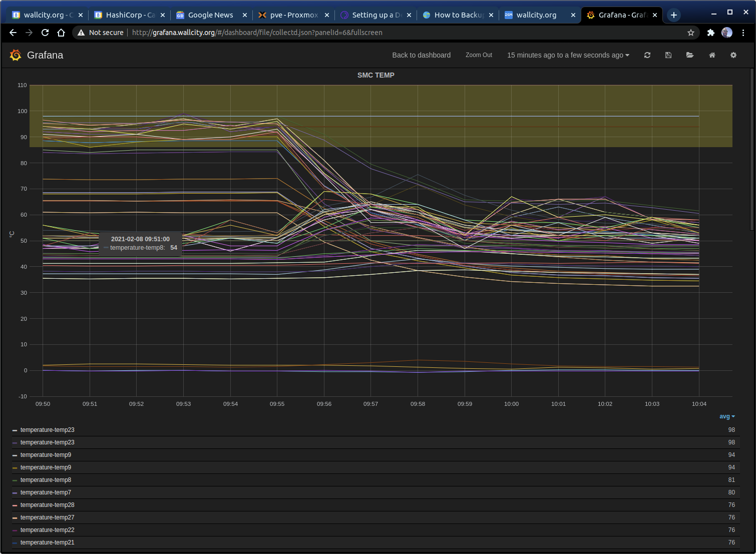Click the Grafana title text

45,55
